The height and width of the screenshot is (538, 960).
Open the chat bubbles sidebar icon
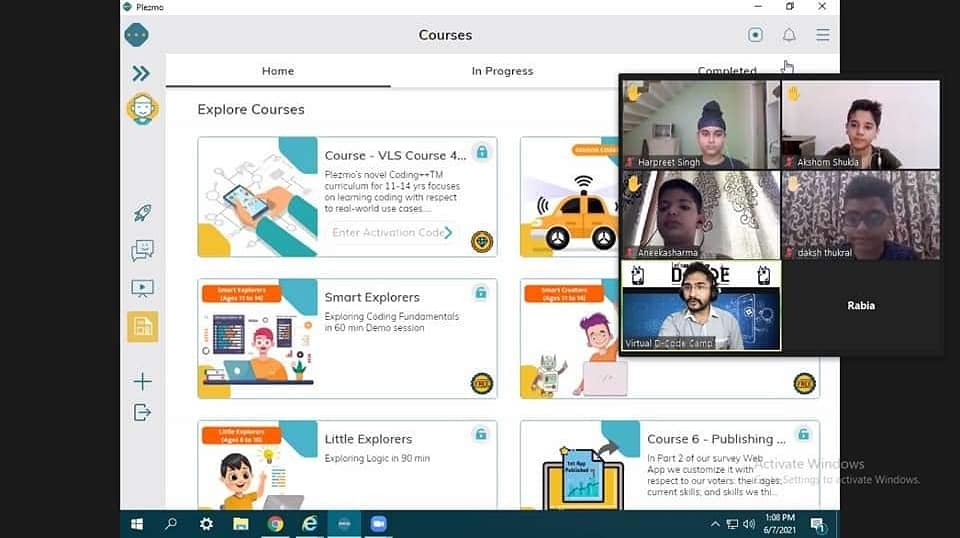143,250
